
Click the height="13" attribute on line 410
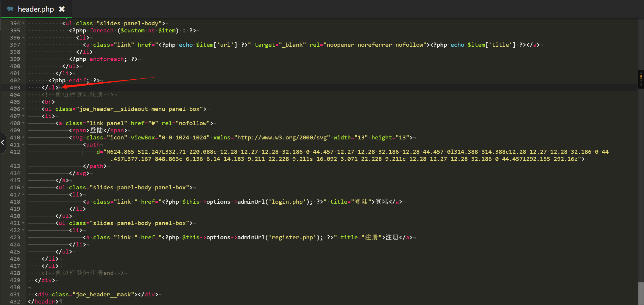(x=390, y=137)
